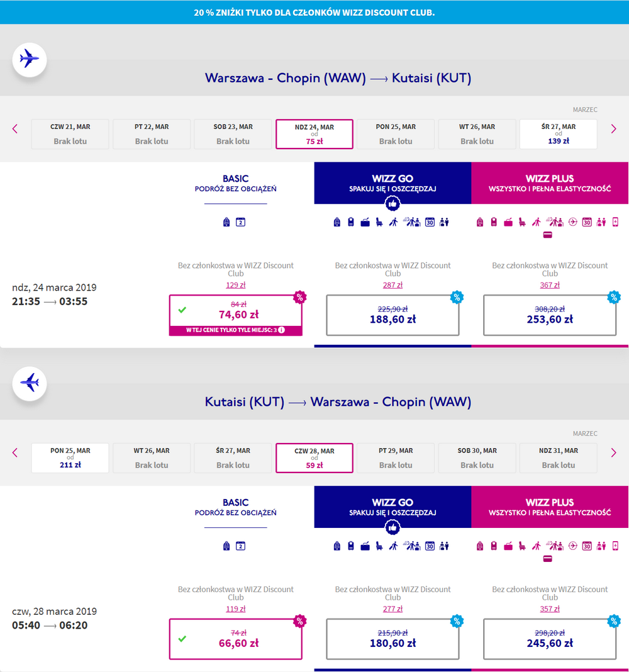Click outbound WIZZ GO seat selection icon
The height and width of the screenshot is (672, 629).
click(379, 222)
